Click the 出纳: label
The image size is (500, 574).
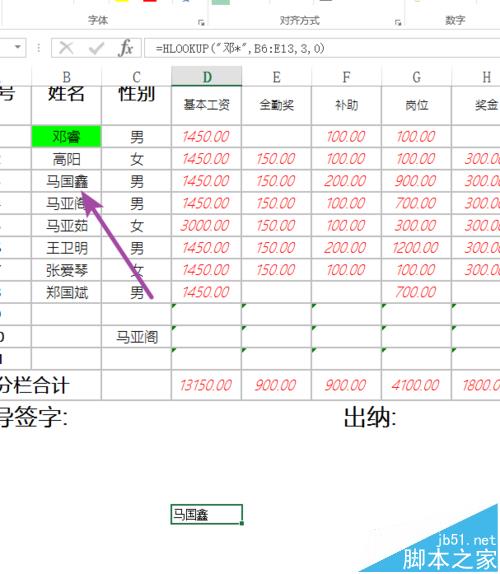tap(370, 417)
